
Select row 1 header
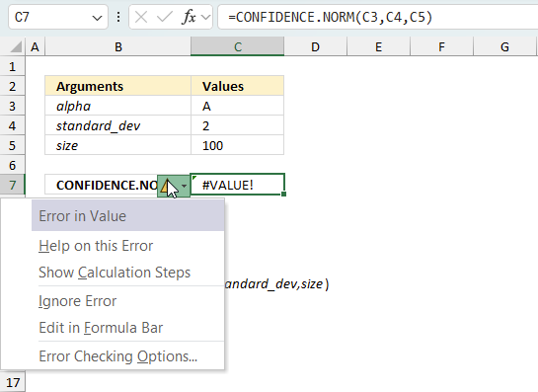13,66
